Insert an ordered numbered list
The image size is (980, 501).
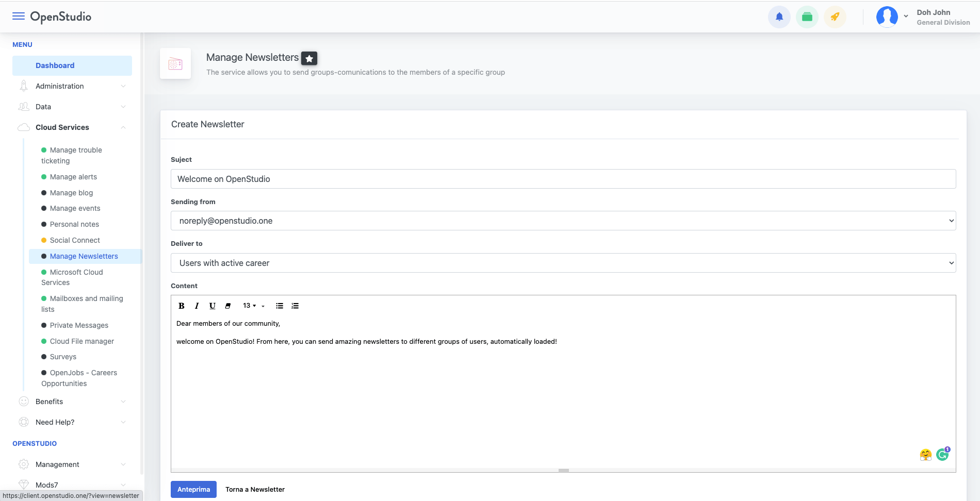click(295, 306)
